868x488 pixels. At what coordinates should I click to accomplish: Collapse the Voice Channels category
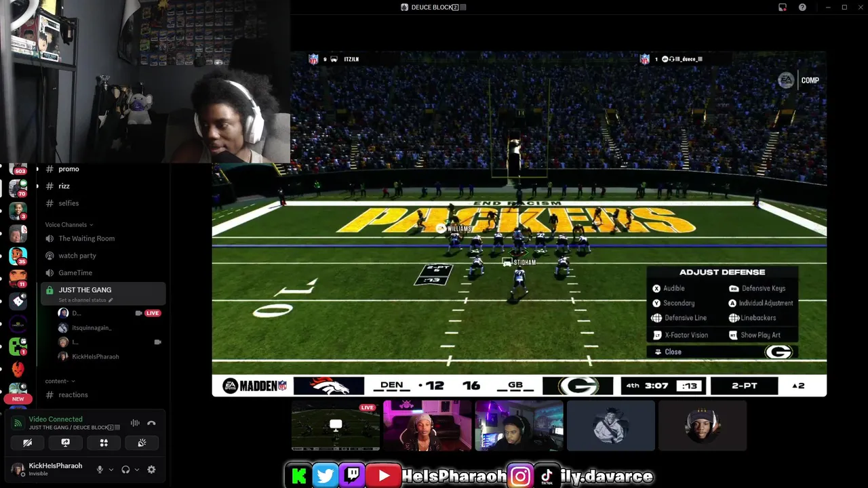tap(69, 224)
